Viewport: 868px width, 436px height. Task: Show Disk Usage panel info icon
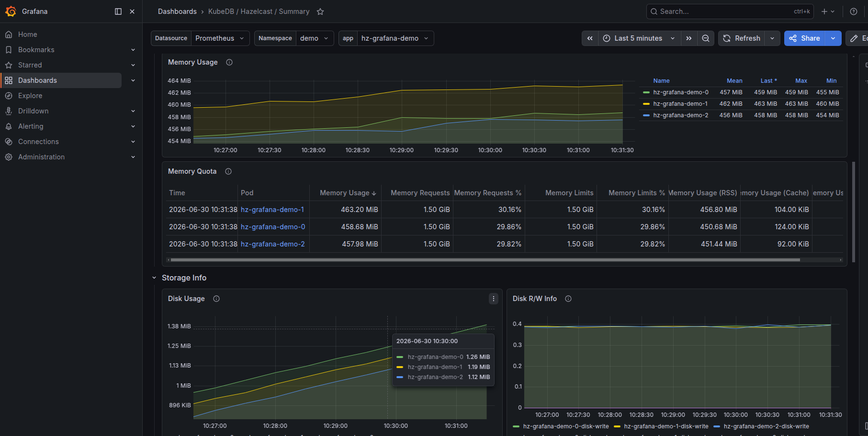[x=216, y=299]
